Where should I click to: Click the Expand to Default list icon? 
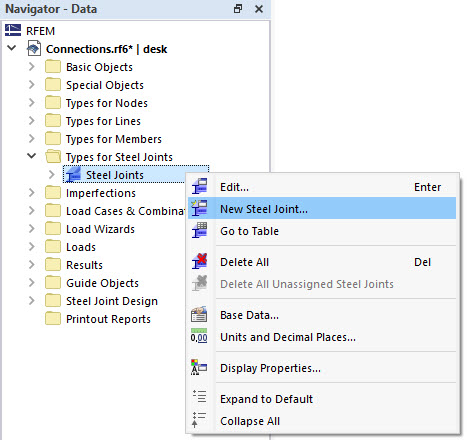pos(200,396)
